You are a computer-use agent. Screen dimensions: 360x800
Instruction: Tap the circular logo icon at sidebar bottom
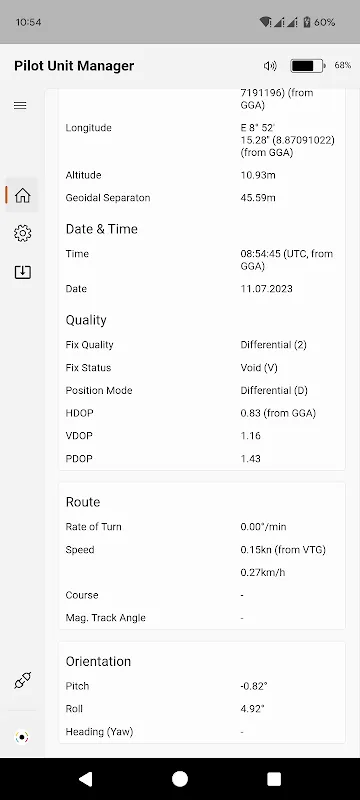tap(22, 737)
